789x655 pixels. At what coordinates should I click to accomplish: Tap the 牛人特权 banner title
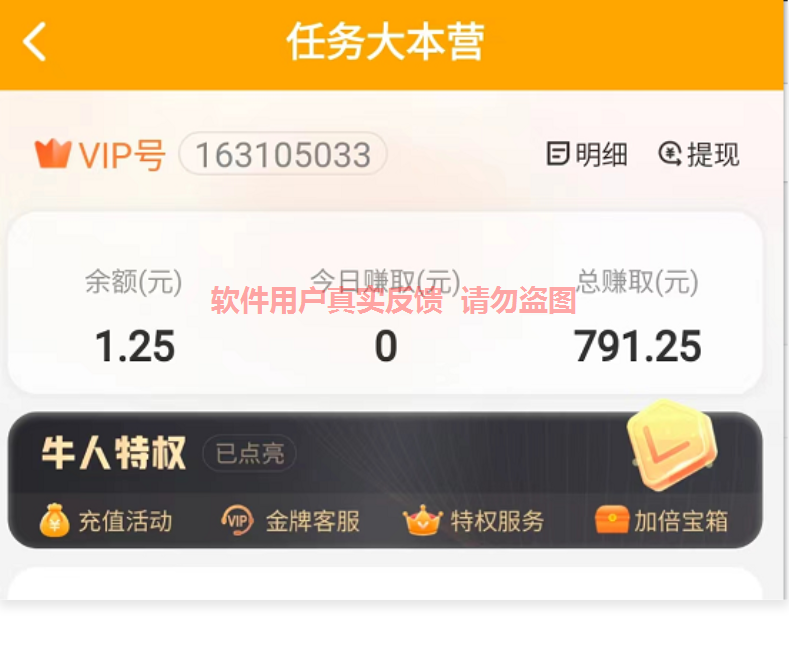(x=114, y=453)
